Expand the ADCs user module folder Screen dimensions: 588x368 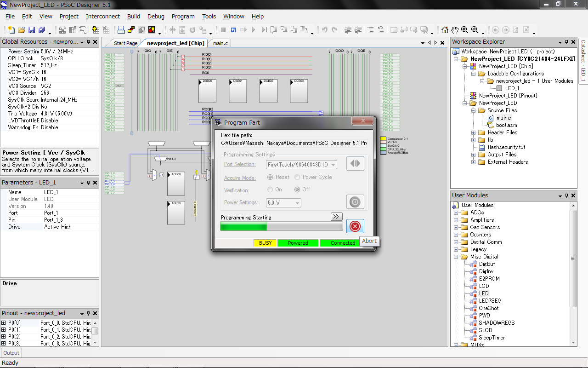pyautogui.click(x=456, y=213)
